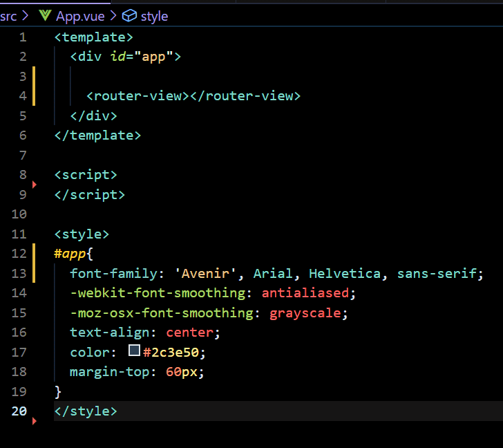Click the opening <script> tag
Image resolution: width=503 pixels, height=448 pixels.
[86, 175]
